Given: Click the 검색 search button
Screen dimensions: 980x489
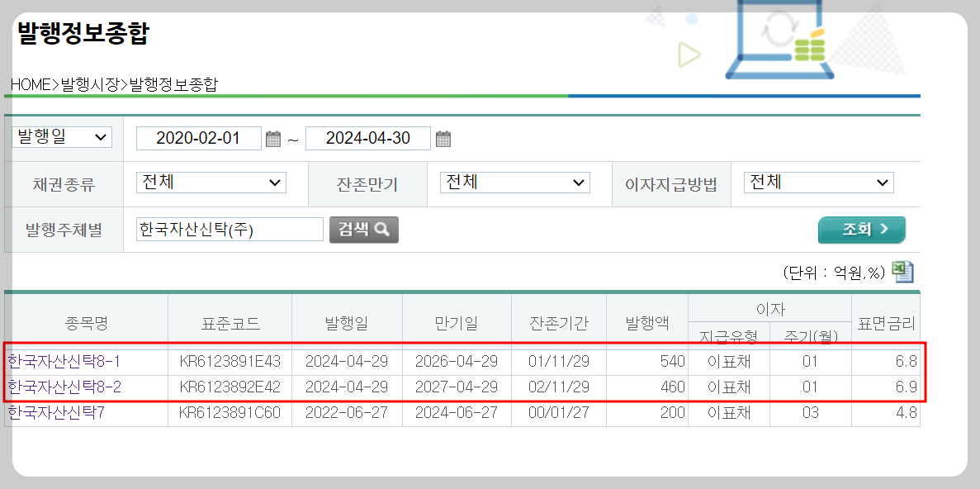Looking at the screenshot, I should coord(364,230).
